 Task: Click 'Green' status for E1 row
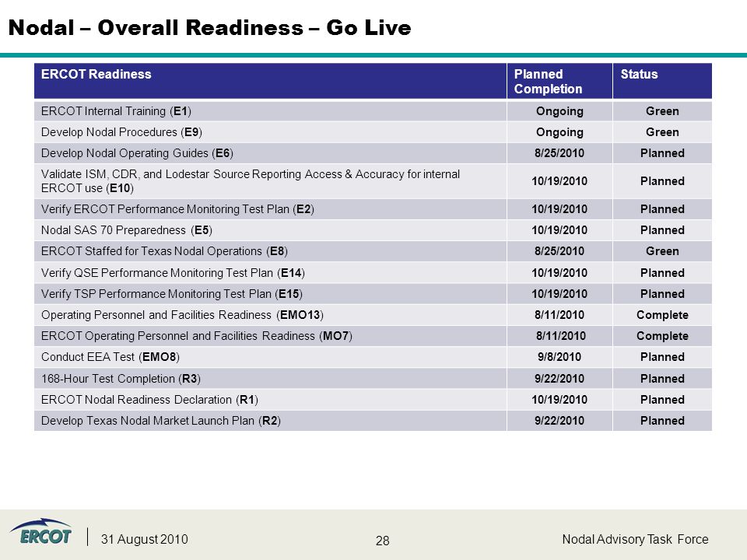point(662,111)
